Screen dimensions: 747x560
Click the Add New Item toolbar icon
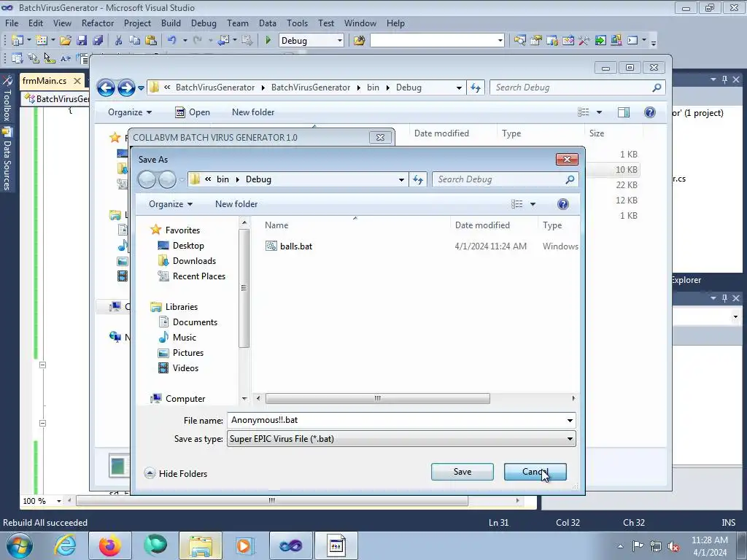41,41
